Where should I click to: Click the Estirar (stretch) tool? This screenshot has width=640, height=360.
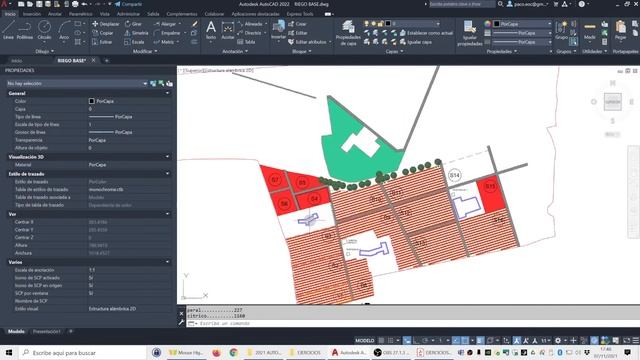[102, 42]
